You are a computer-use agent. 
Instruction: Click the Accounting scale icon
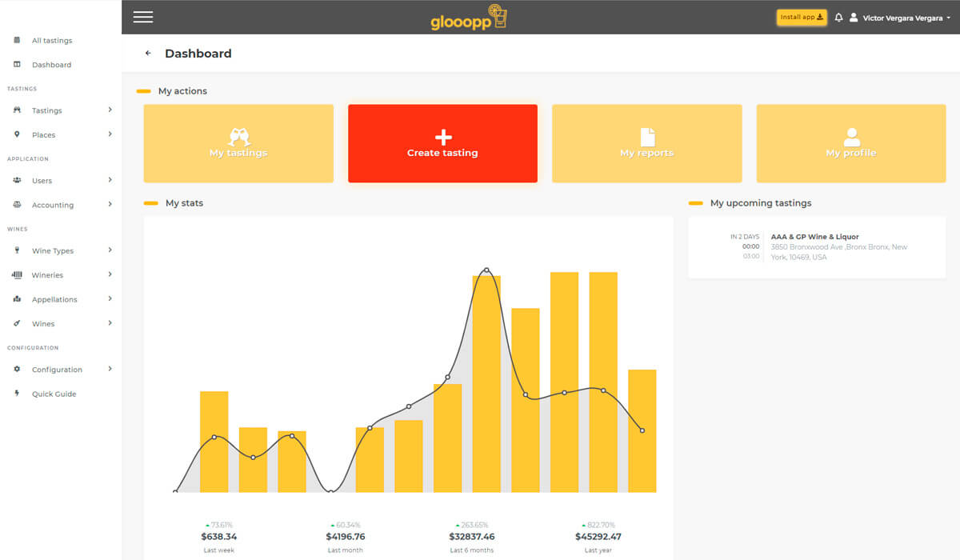[x=17, y=205]
